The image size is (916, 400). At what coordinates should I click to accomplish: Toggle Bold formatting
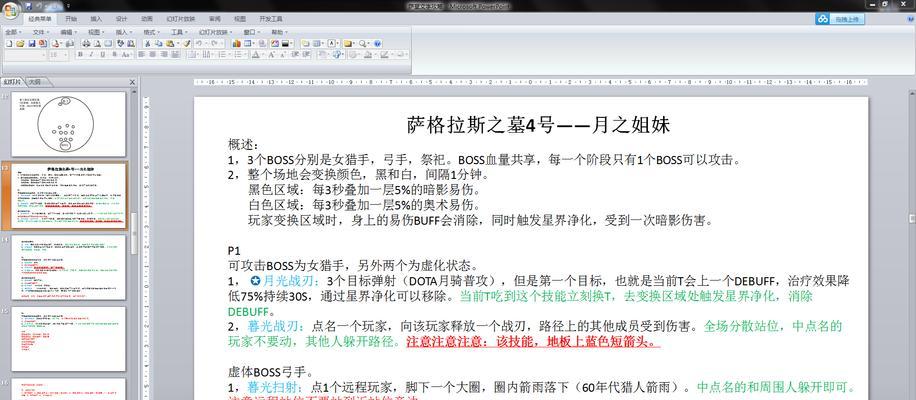[x=80, y=55]
